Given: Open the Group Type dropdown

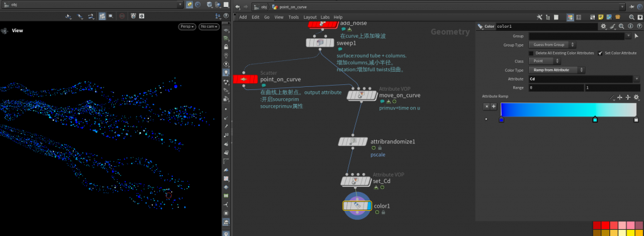Looking at the screenshot, I should click(552, 45).
